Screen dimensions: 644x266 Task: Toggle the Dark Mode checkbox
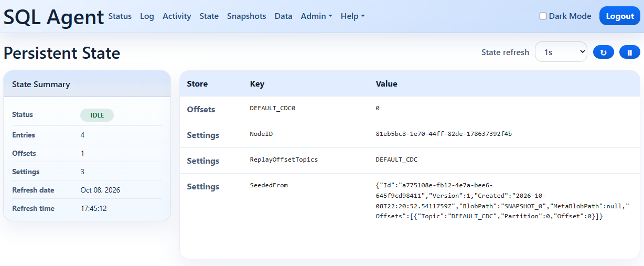[x=543, y=16]
